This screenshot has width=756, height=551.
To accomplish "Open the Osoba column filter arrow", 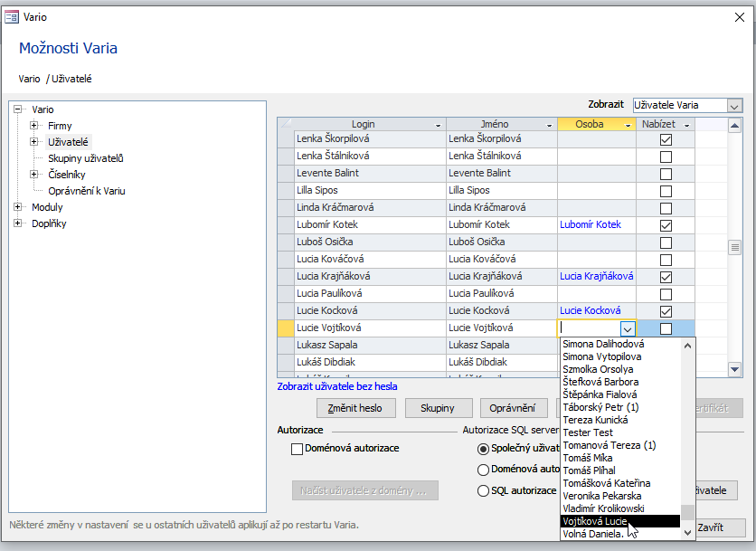I will pyautogui.click(x=628, y=125).
